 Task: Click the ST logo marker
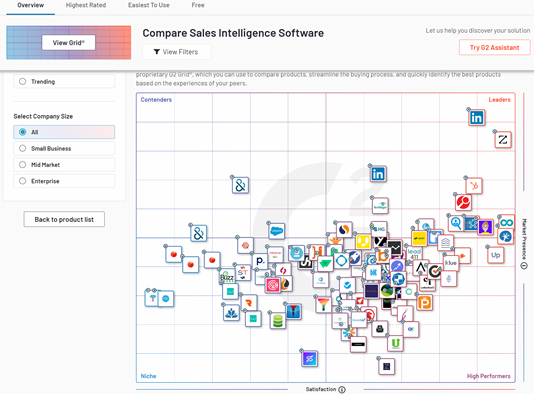point(242,273)
